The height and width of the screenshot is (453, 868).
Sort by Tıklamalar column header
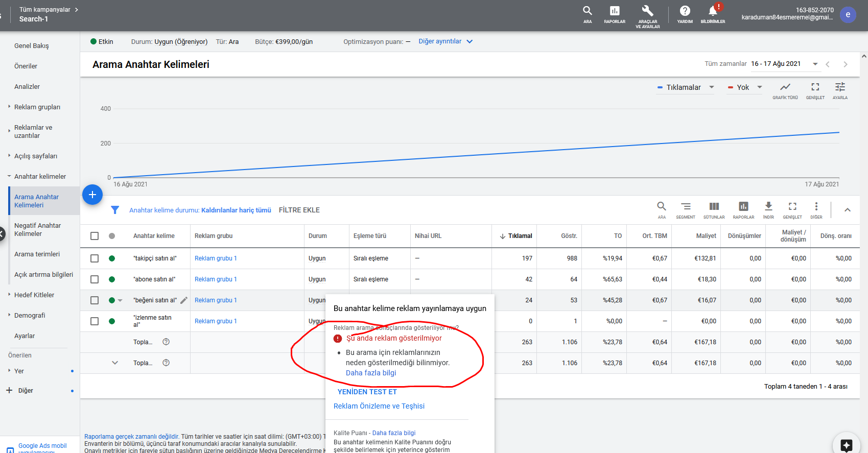[x=516, y=236]
